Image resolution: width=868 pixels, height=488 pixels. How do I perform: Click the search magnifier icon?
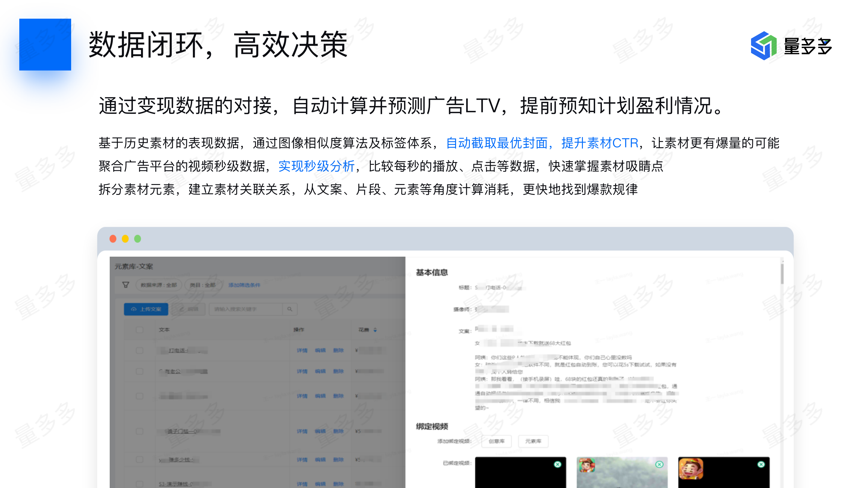[x=290, y=309]
